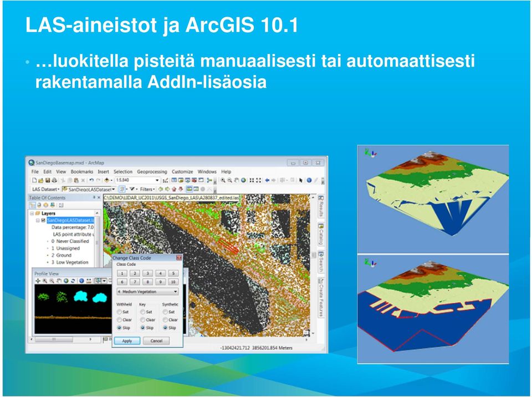532x397 pixels.
Task: Select the Synthetic Clear radio button
Action: click(x=165, y=320)
